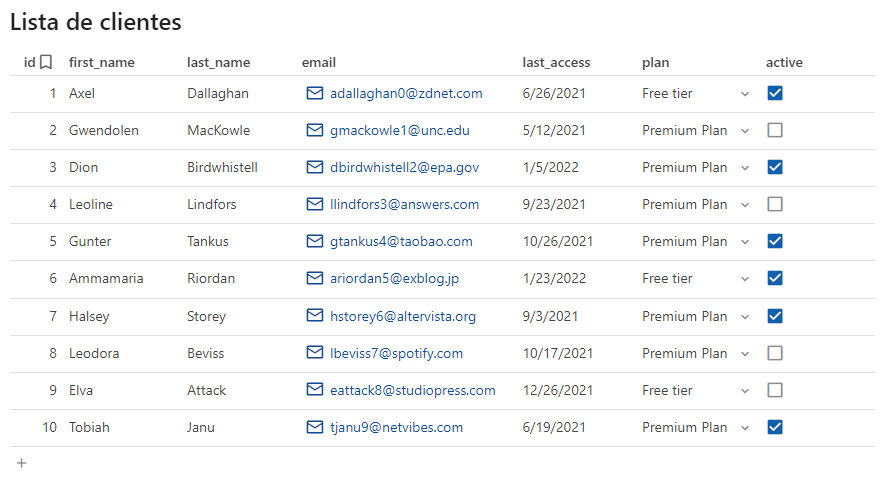Click mail icon for hstorey6@altervista.org

[x=315, y=316]
